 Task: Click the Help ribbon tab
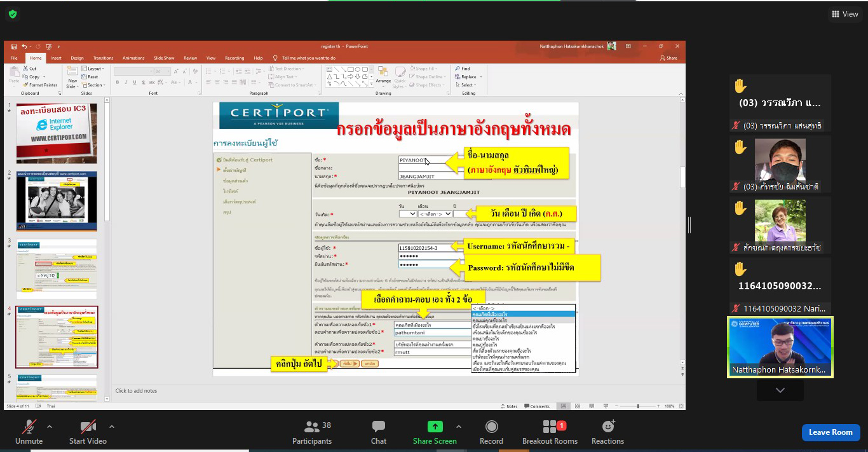coord(258,58)
